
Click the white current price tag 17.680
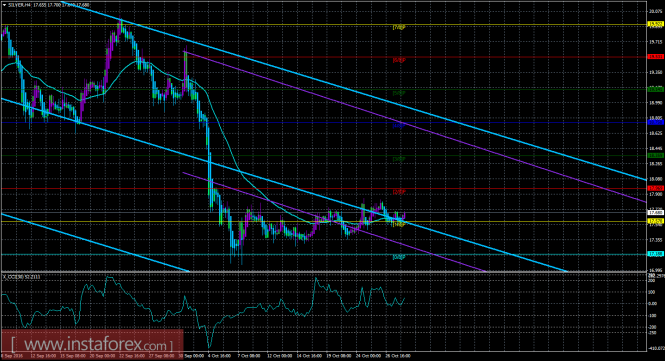656,212
